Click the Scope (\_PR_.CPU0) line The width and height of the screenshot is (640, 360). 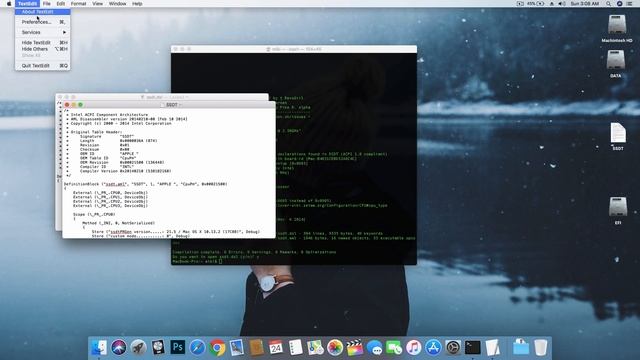(x=94, y=214)
